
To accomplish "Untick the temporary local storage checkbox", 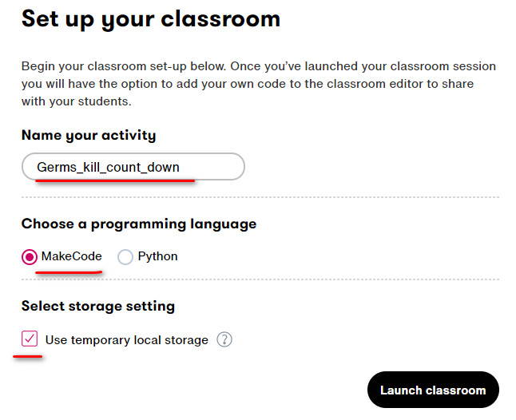I will [30, 339].
